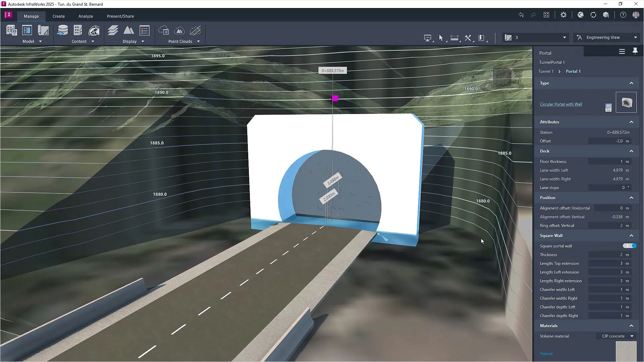The width and height of the screenshot is (644, 362).
Task: Switch to the Analyze tab
Action: click(x=86, y=16)
